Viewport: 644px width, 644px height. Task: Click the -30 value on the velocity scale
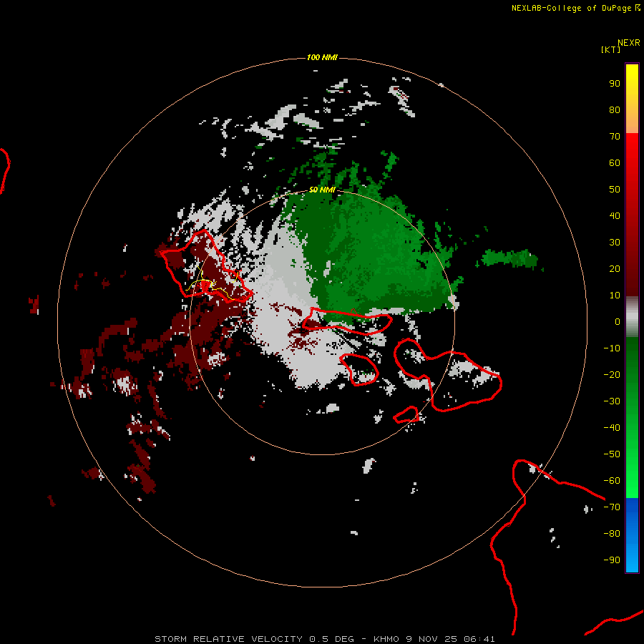point(612,401)
